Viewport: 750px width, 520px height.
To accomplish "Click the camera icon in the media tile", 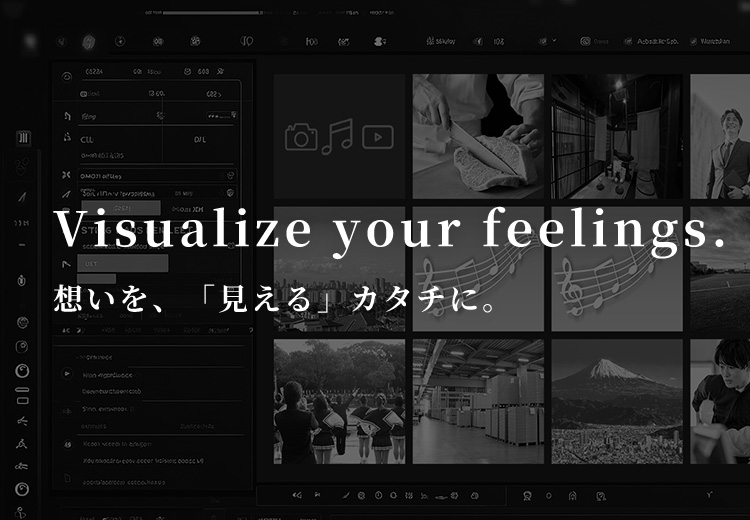I will pyautogui.click(x=301, y=137).
